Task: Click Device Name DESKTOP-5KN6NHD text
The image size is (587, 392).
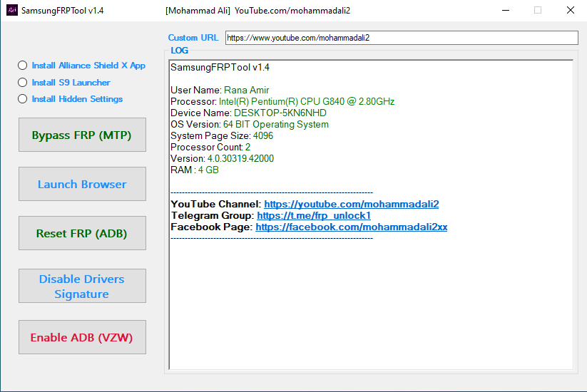Action: (x=248, y=113)
